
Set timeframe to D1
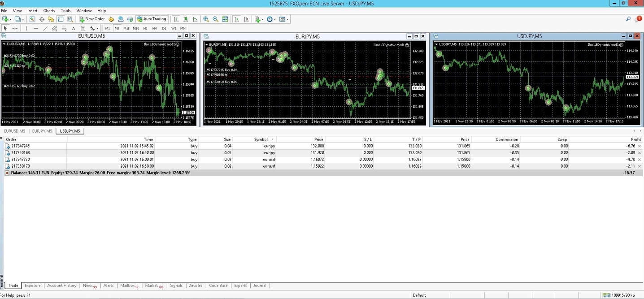click(x=164, y=28)
